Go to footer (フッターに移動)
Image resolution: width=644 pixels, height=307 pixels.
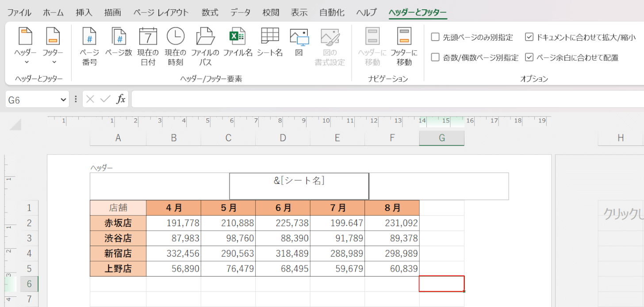point(404,46)
